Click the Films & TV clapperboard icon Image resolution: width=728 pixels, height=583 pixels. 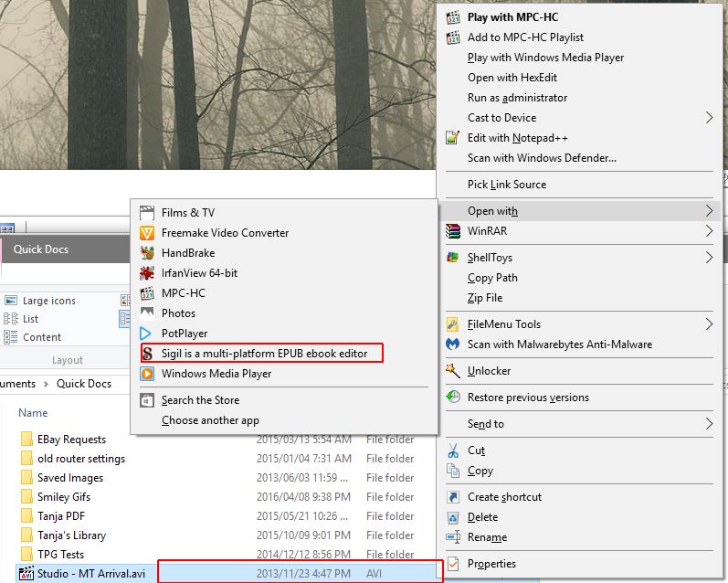(x=147, y=213)
